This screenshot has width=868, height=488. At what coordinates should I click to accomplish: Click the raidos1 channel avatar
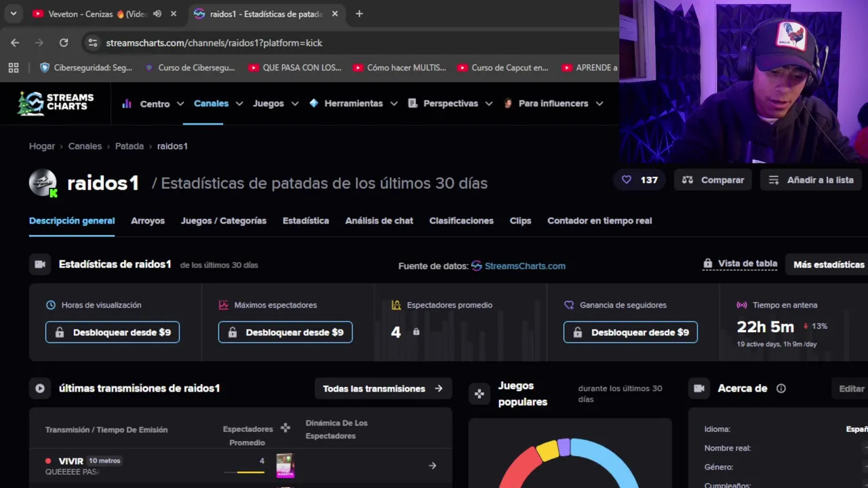pyautogui.click(x=43, y=183)
